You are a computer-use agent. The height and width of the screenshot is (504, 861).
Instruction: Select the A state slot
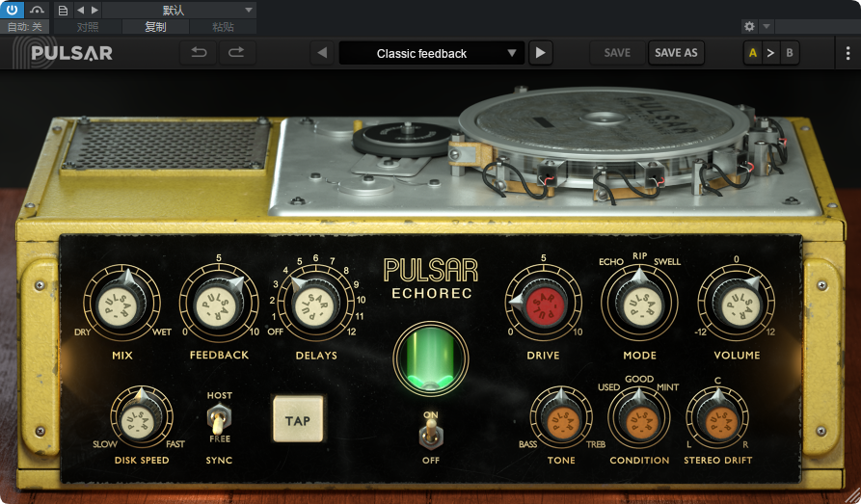(x=753, y=53)
